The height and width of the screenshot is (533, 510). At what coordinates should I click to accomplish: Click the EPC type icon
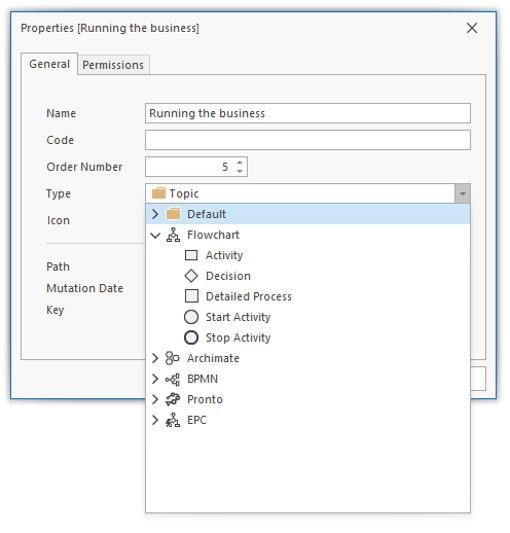pyautogui.click(x=172, y=420)
